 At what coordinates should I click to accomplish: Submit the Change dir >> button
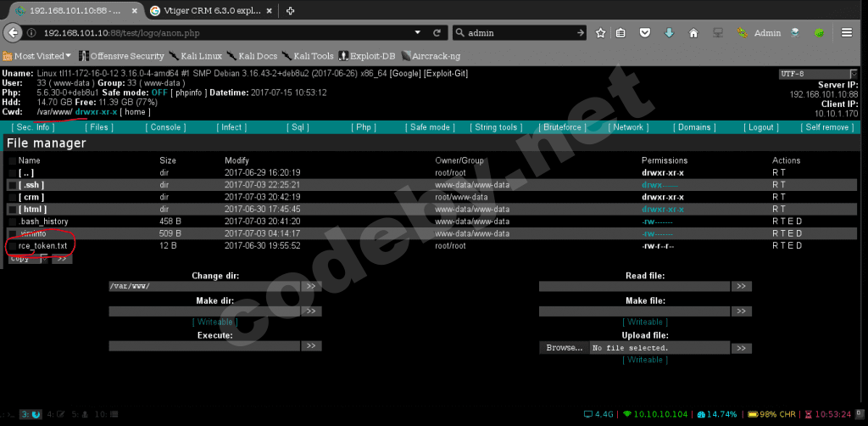point(311,286)
